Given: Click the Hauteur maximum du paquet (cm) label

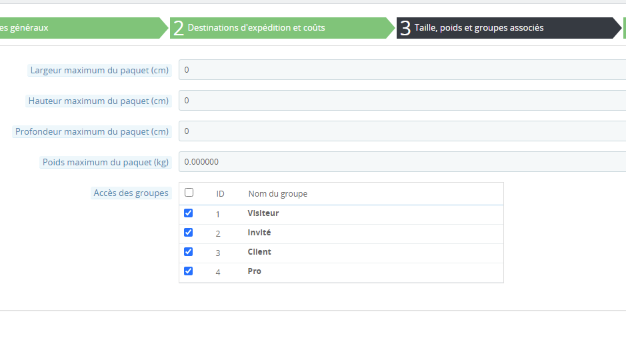Looking at the screenshot, I should 99,101.
